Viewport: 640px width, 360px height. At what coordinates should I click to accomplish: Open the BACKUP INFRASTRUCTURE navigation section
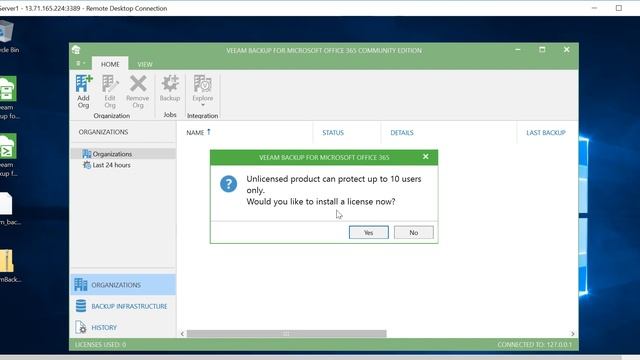coord(123,306)
